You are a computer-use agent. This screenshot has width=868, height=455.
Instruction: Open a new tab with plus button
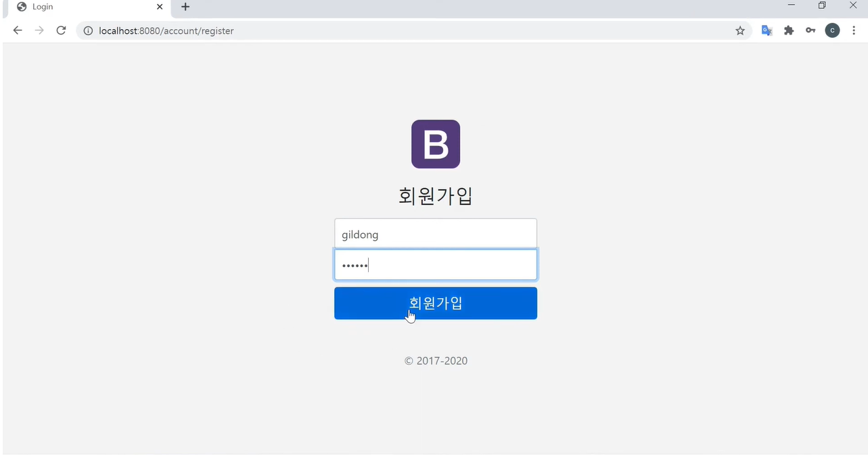pyautogui.click(x=185, y=7)
